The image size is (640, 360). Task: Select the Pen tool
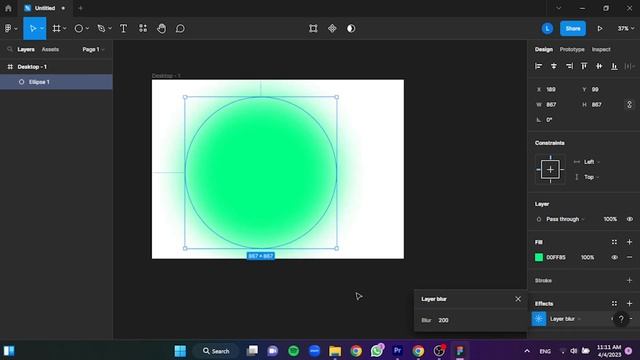pyautogui.click(x=101, y=29)
